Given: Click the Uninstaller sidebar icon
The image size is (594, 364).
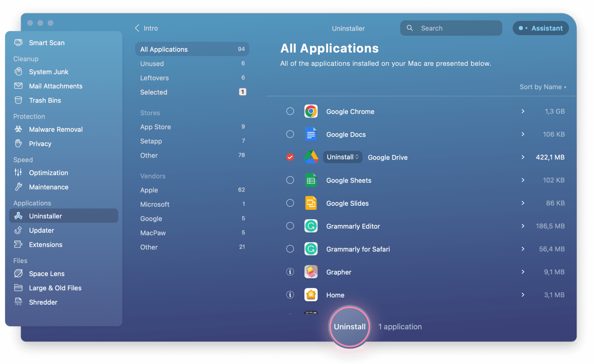Looking at the screenshot, I should click(x=18, y=216).
